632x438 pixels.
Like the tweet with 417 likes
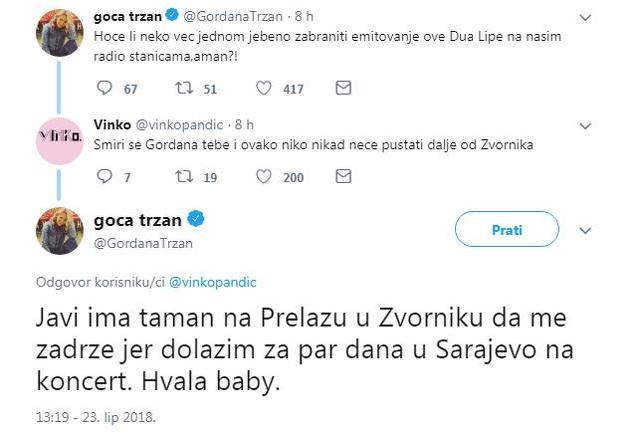(265, 89)
